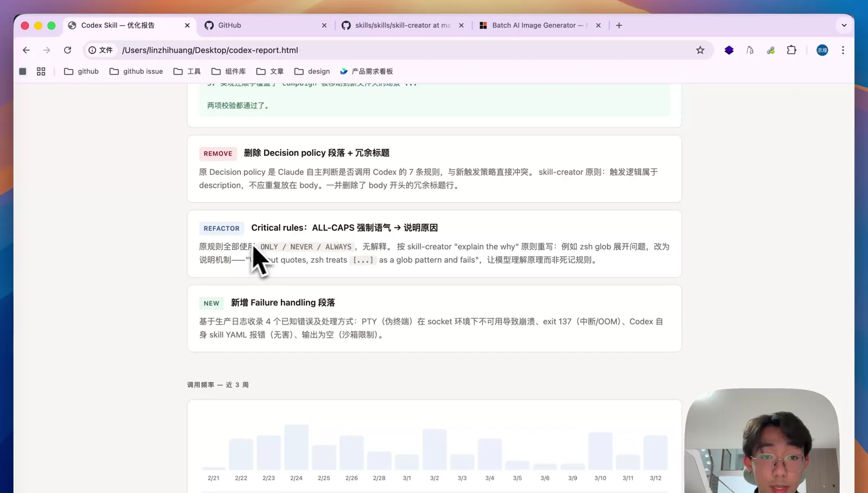Click the text 两项校验都通过了。

pyautogui.click(x=239, y=105)
